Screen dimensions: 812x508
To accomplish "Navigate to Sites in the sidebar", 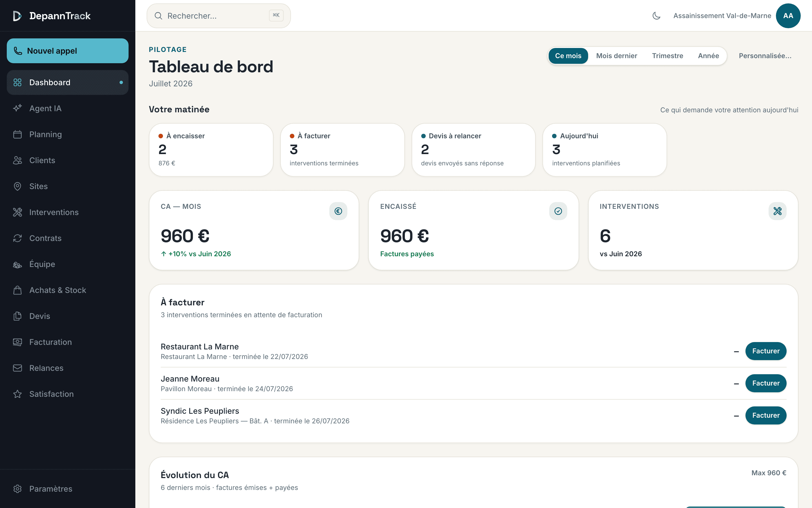I will (x=67, y=186).
